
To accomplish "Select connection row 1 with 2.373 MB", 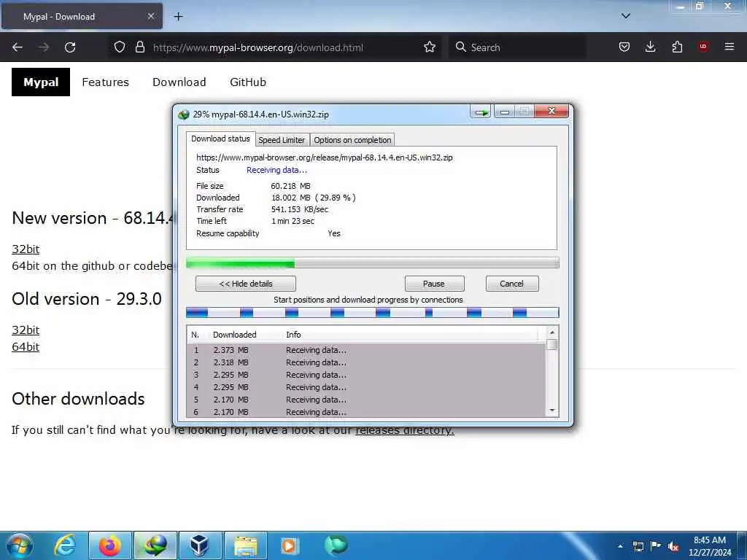I will (366, 350).
